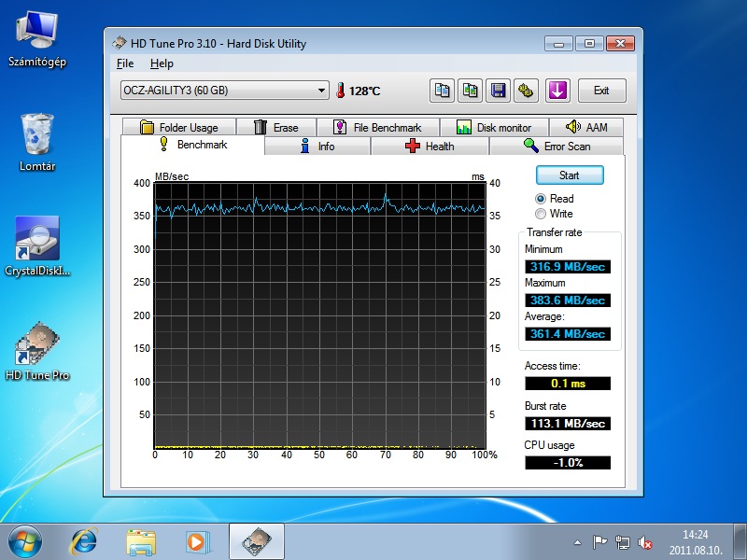Switch to the Disk monitor tab

494,128
